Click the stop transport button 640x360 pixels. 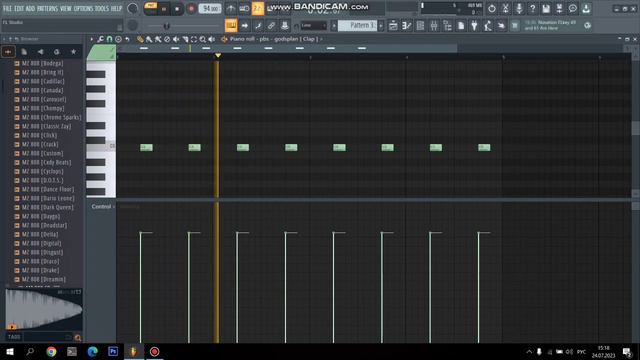pos(177,9)
